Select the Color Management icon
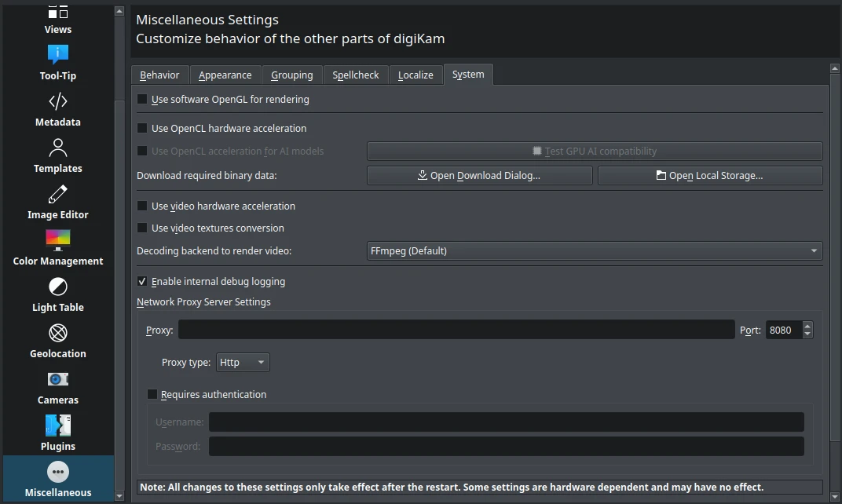Image resolution: width=842 pixels, height=504 pixels. click(57, 240)
